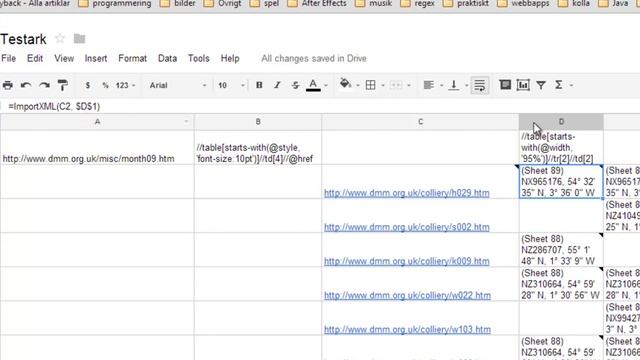Move Testark using folder icon
Screen dimensions: 640x360
point(79,39)
